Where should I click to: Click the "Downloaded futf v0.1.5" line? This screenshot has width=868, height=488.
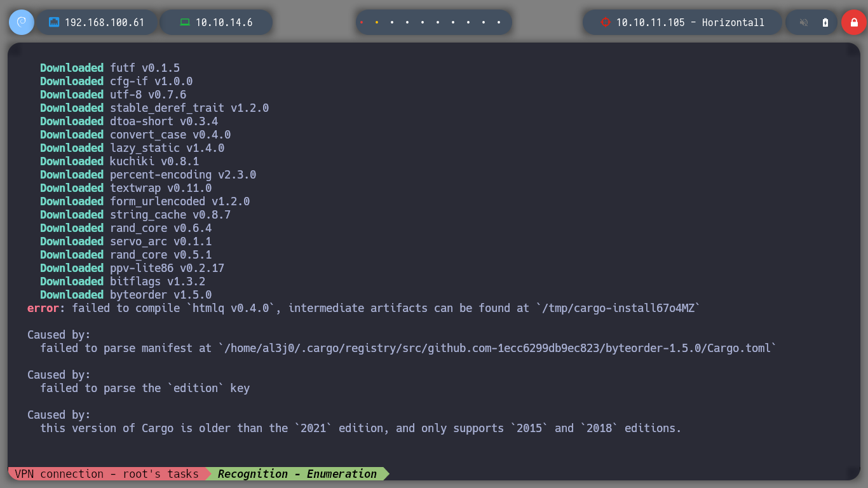click(x=110, y=68)
